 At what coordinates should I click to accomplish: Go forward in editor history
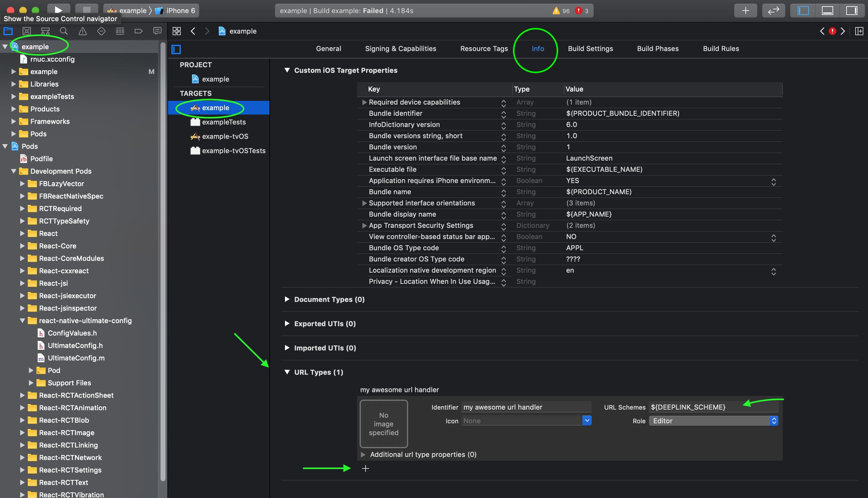(x=207, y=31)
